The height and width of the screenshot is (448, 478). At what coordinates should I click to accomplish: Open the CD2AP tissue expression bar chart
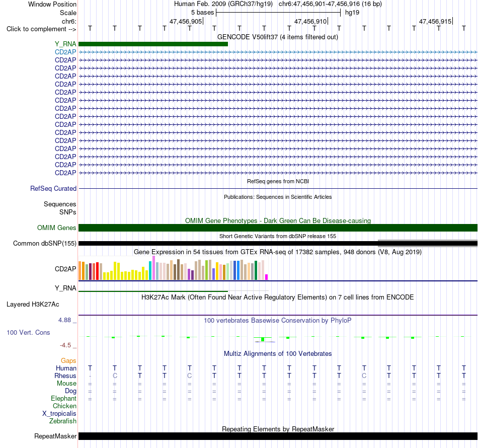173,268
